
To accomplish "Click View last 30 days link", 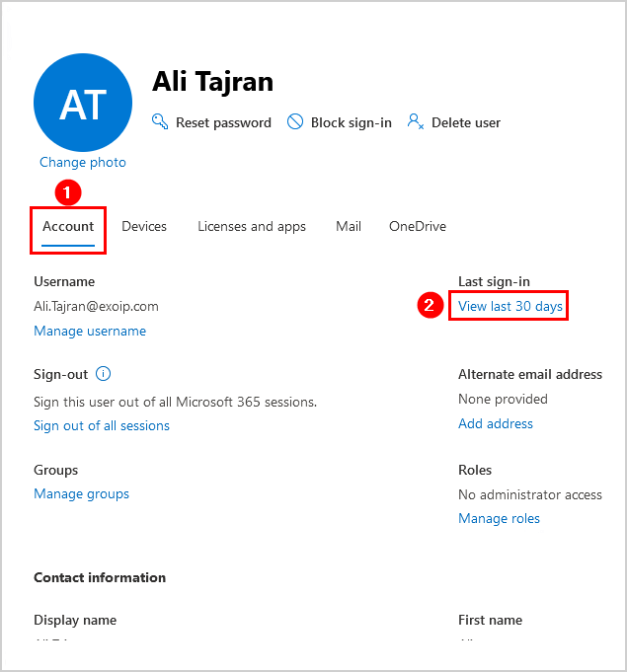I will coord(510,306).
